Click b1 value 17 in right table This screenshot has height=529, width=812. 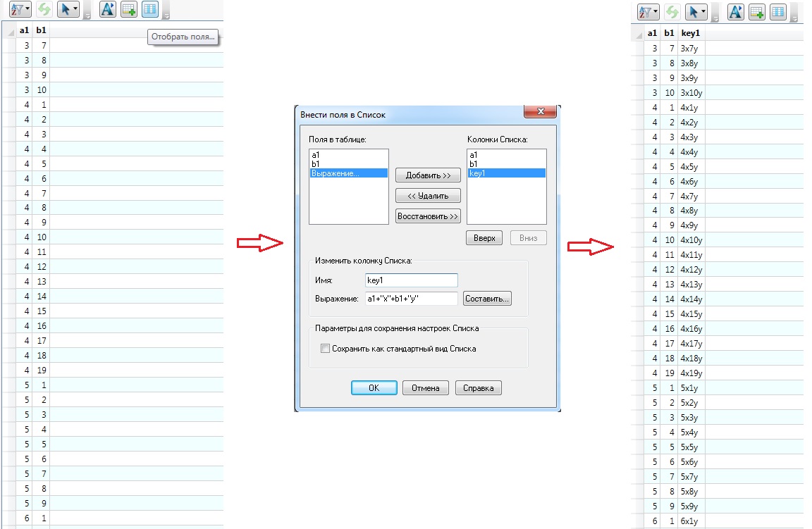click(x=670, y=344)
